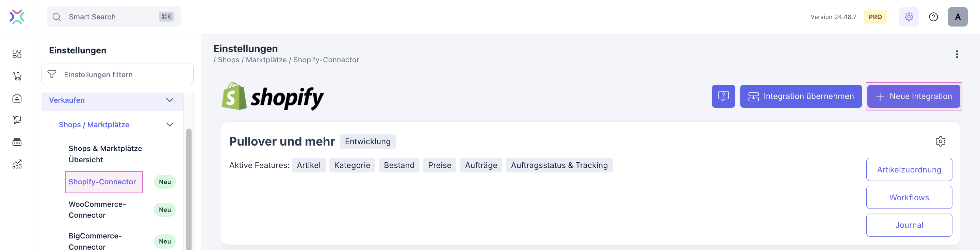The height and width of the screenshot is (250, 980).
Task: Open Pullover und mehr integration settings gear
Action: 940,141
